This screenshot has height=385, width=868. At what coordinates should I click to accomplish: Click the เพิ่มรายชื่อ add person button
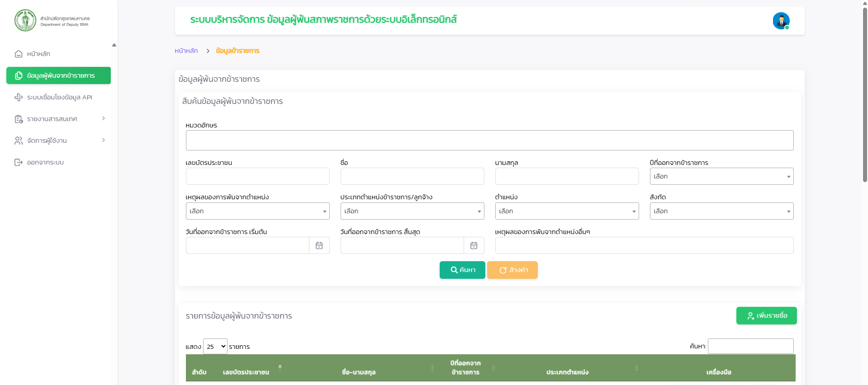[766, 315]
